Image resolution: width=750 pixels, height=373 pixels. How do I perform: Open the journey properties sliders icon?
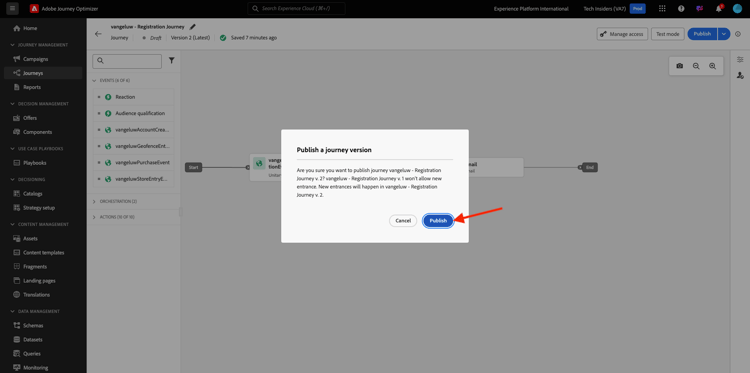tap(740, 60)
